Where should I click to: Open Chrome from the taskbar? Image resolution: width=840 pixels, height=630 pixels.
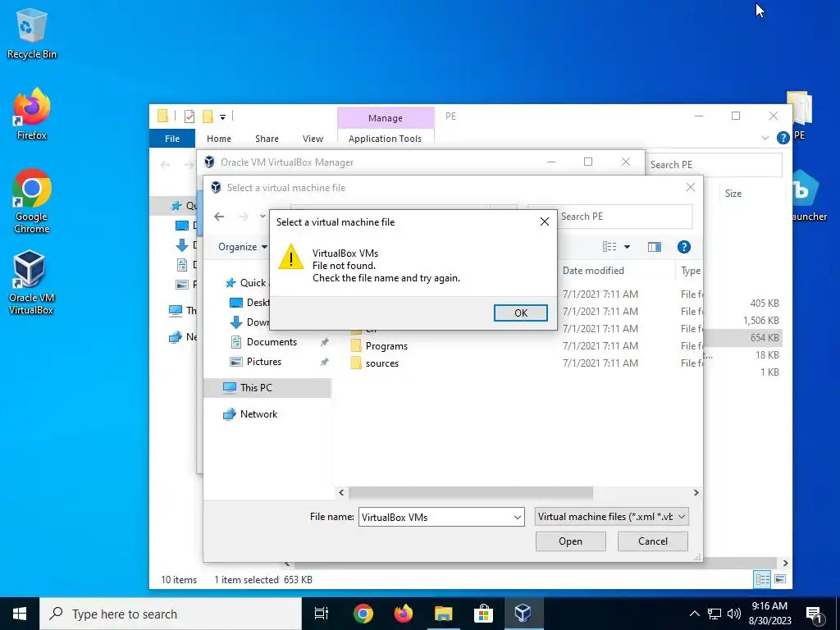click(x=363, y=614)
